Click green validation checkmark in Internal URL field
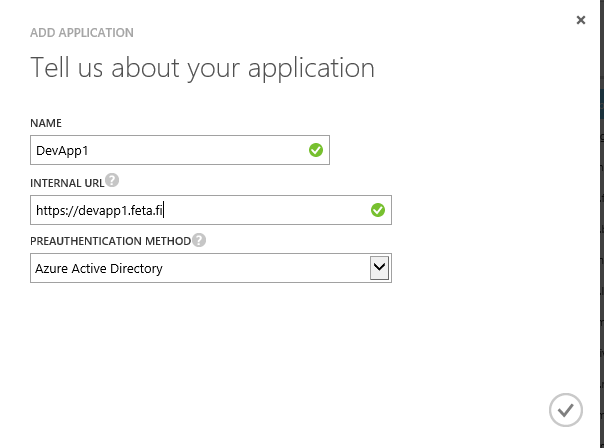Screen dimensions: 604x448 [x=378, y=210]
